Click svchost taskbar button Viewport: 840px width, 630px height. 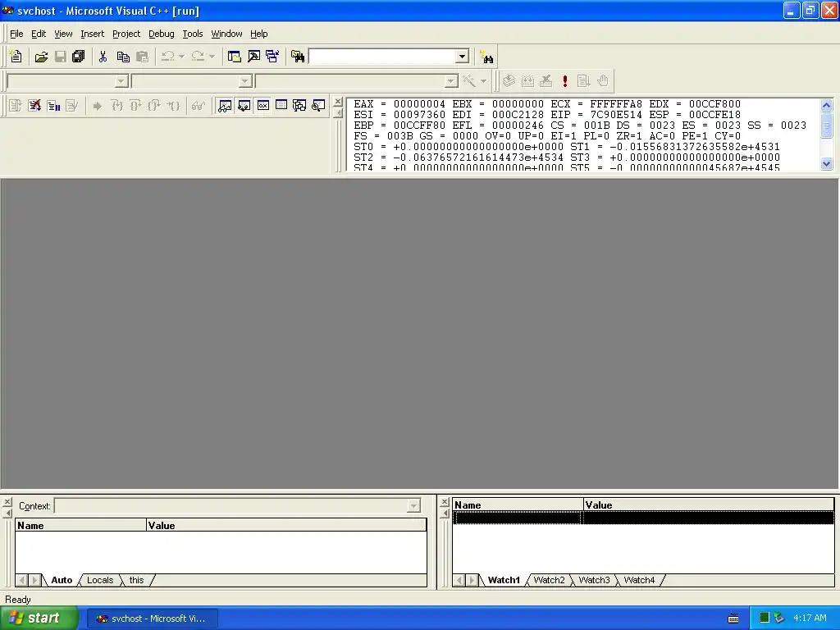click(152, 619)
